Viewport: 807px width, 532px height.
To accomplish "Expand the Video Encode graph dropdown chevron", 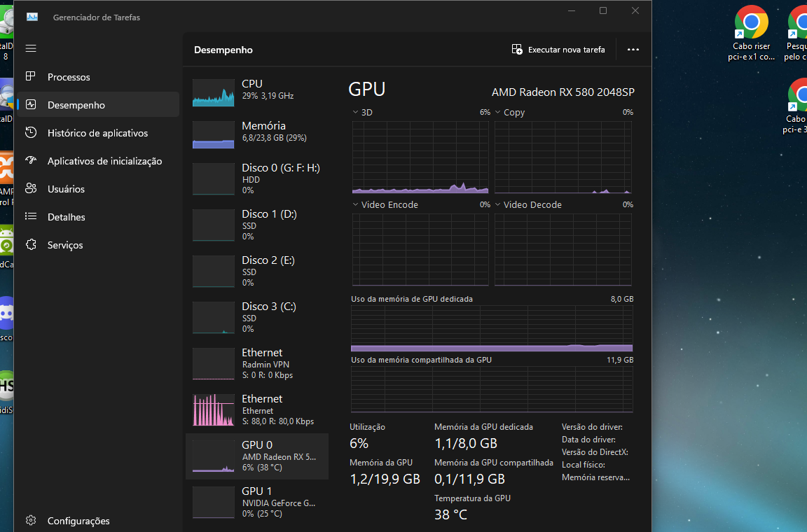I will click(355, 204).
